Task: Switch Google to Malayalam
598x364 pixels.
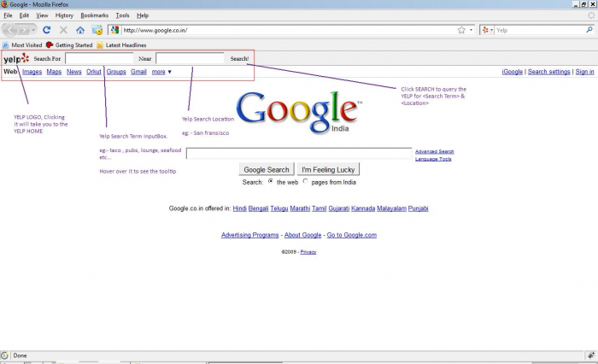Action: [x=391, y=208]
